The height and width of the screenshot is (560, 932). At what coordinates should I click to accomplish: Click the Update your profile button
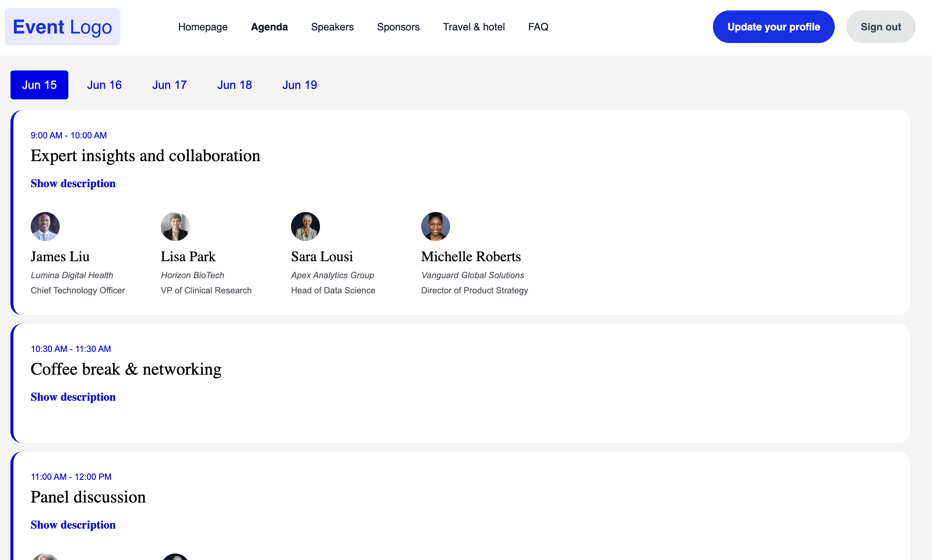773,27
